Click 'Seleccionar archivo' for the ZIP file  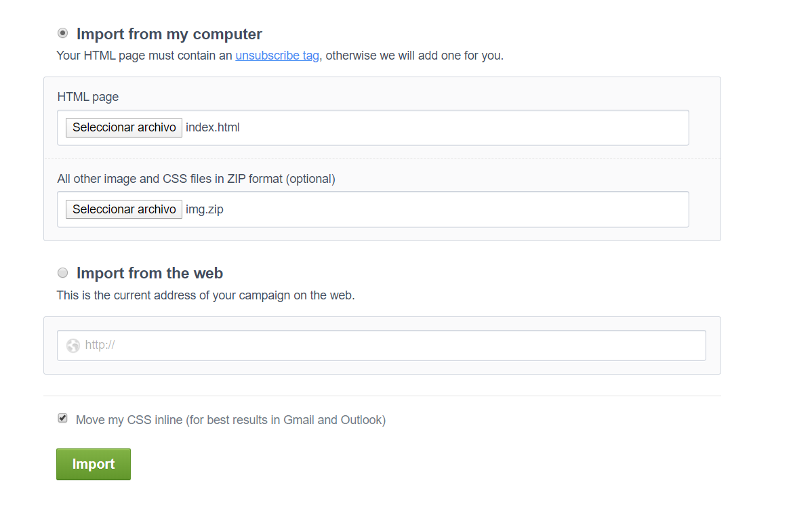tap(123, 209)
